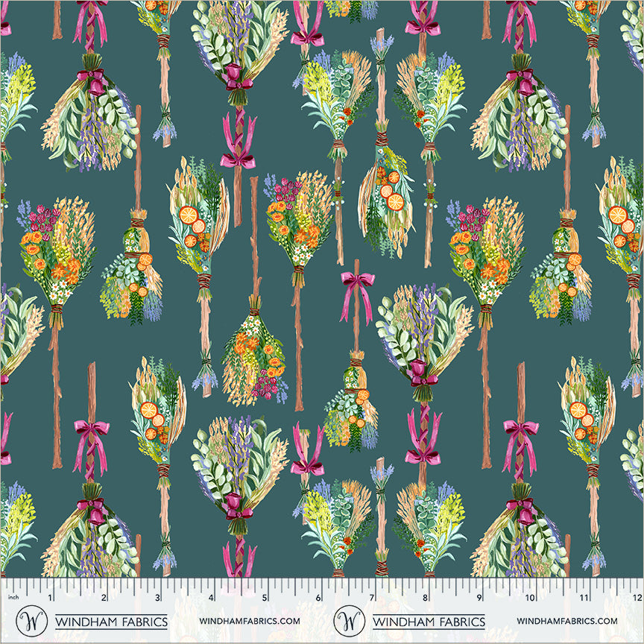Select ruler number 9
Image resolution: width=644 pixels, height=644 pixels.
point(479,597)
